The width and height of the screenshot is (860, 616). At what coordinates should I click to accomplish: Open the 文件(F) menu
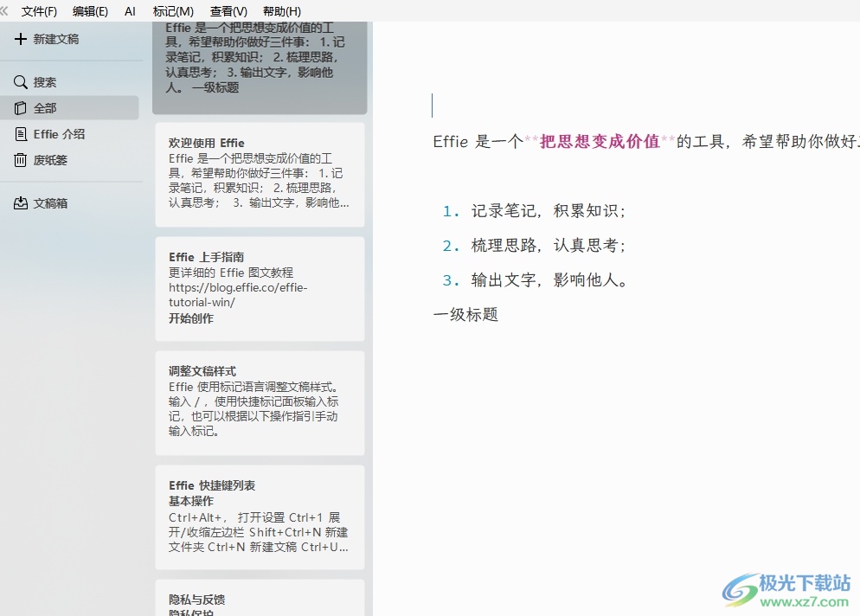point(39,11)
